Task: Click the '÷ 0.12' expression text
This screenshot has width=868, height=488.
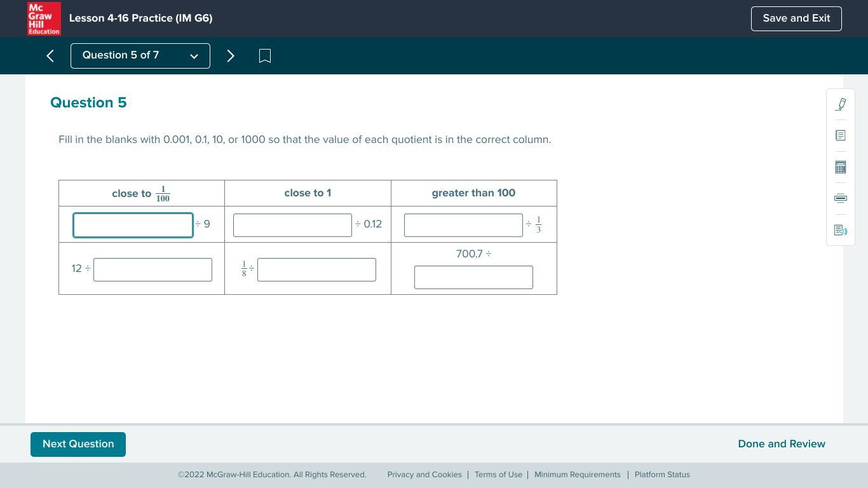Action: pyautogui.click(x=369, y=224)
